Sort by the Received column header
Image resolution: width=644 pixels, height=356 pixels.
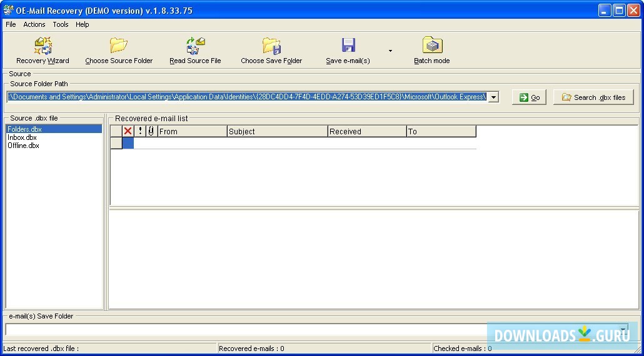367,131
